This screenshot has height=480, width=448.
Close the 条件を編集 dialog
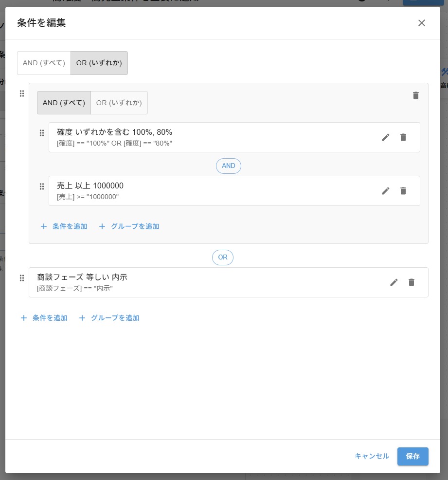click(x=421, y=23)
